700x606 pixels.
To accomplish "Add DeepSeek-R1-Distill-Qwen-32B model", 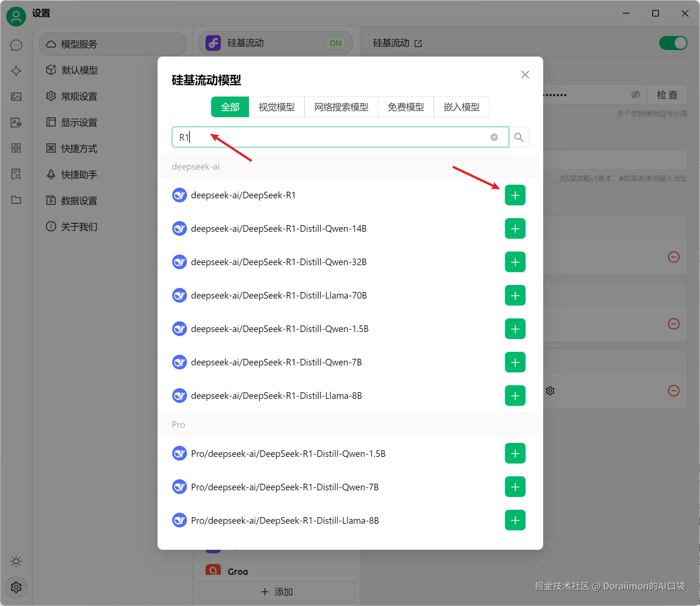I will click(x=515, y=262).
